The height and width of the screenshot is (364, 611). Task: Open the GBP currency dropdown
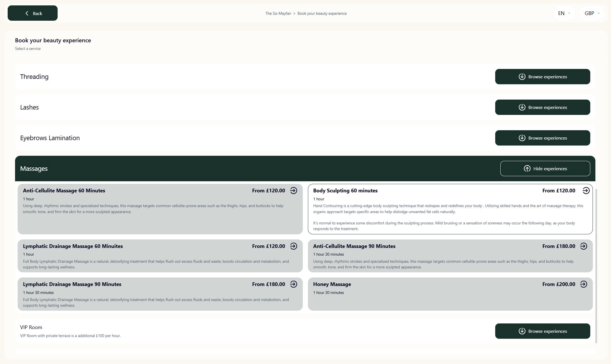[592, 13]
